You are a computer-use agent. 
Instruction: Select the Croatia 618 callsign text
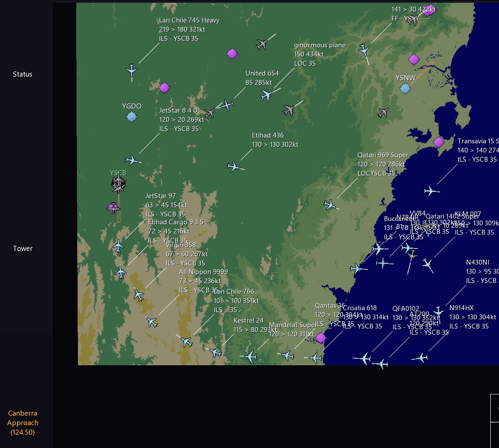pos(360,308)
